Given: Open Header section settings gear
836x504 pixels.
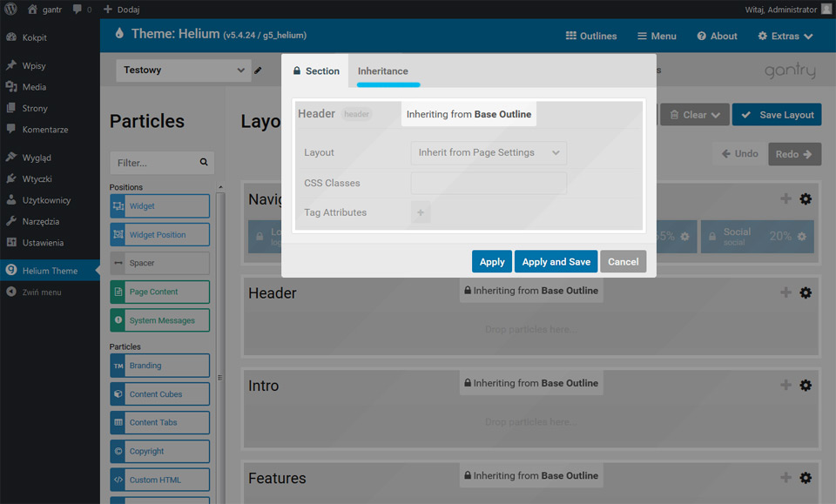Looking at the screenshot, I should click(x=806, y=292).
